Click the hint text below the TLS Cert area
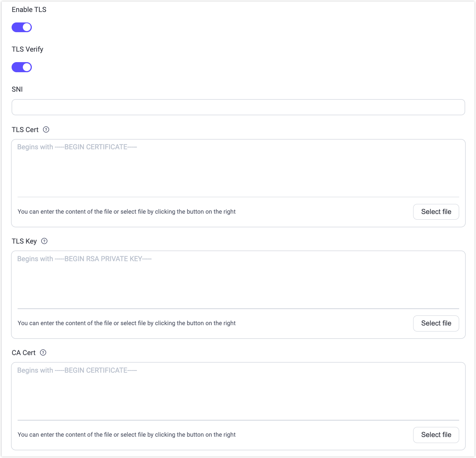 click(x=126, y=212)
